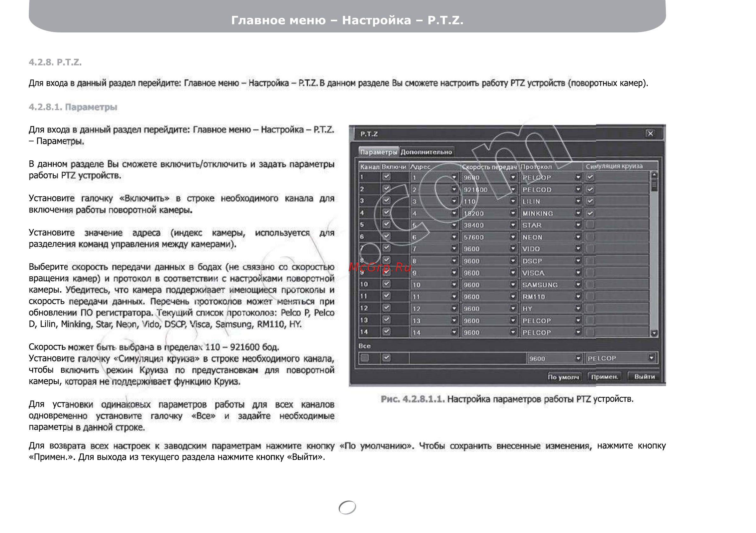Click the Адрес column header
This screenshot has height=533, width=756.
(420, 167)
